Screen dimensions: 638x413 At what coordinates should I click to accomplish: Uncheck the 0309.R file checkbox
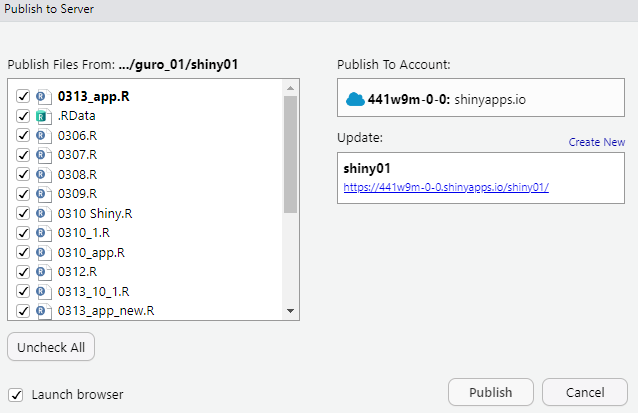(x=23, y=194)
